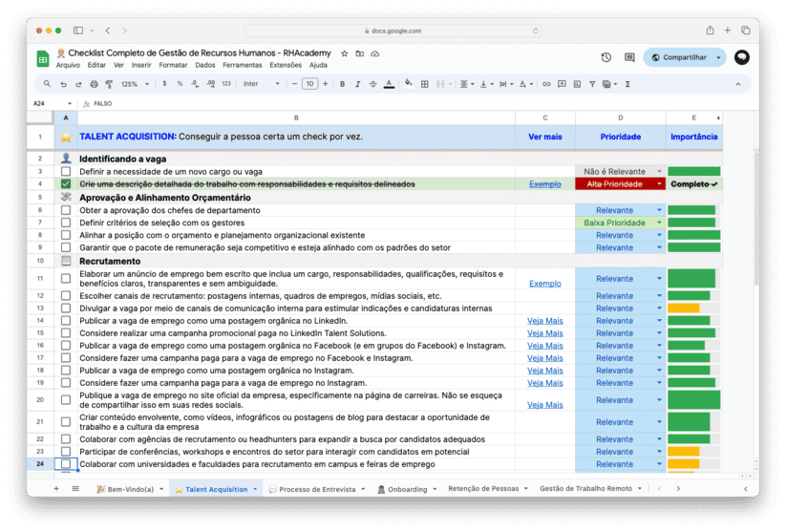Move document to folder icon
The height and width of the screenshot is (532, 786).
tap(360, 53)
